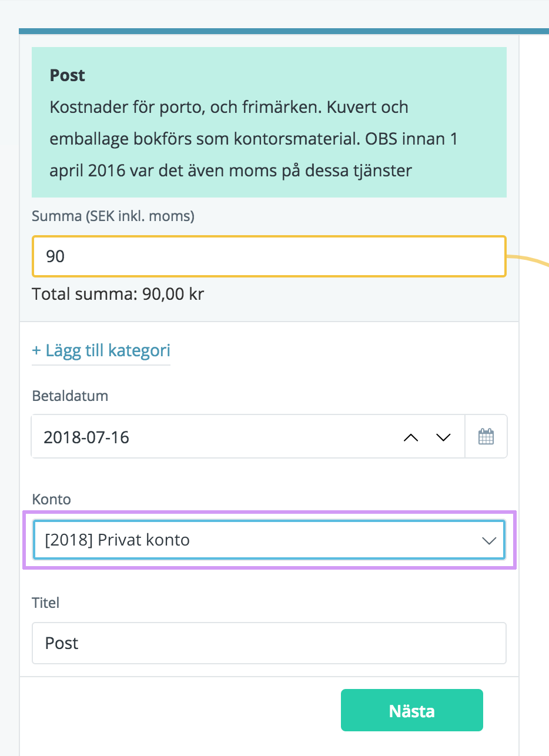
Task: Click the date text 2018-07-16
Action: pos(86,437)
